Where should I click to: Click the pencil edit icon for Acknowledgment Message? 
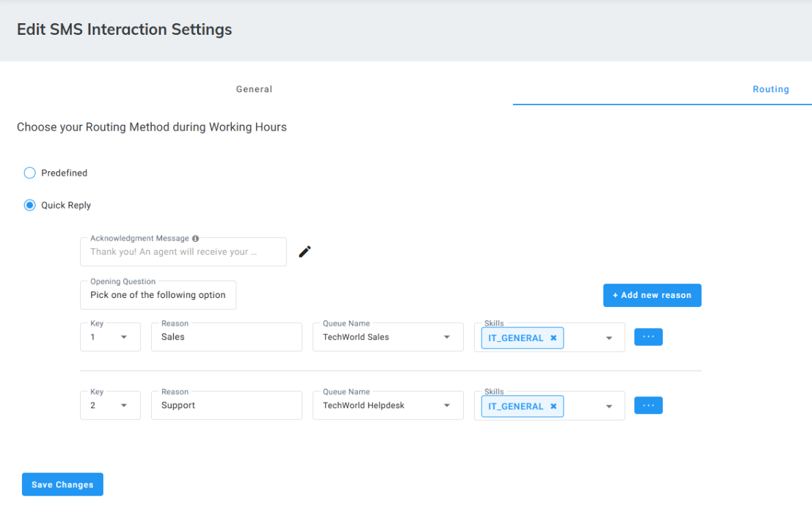[305, 252]
